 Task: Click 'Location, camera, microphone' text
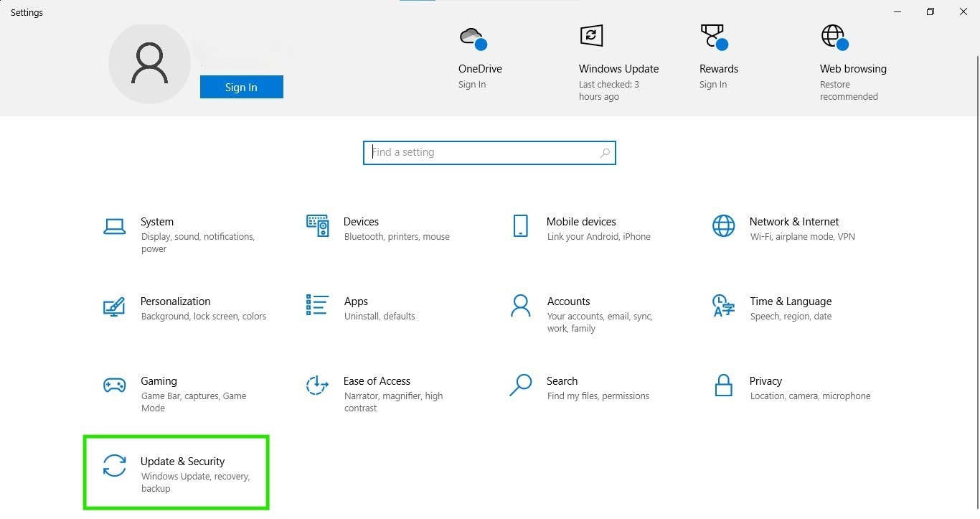(x=810, y=396)
